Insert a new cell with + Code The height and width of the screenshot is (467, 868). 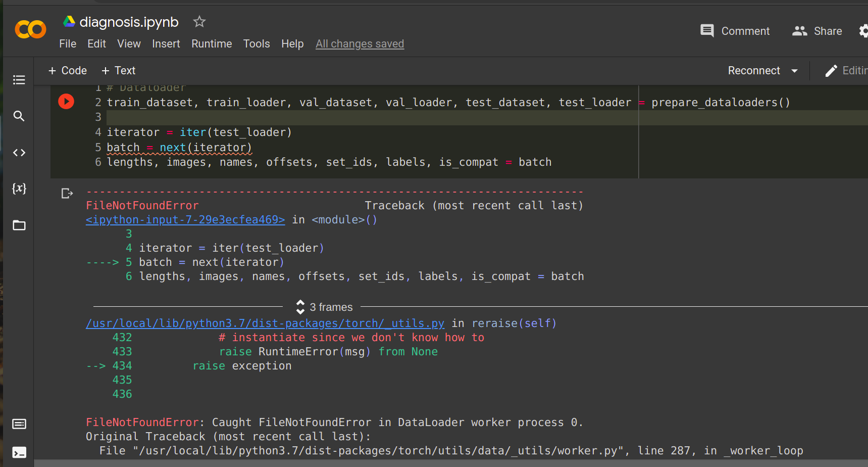coord(67,70)
